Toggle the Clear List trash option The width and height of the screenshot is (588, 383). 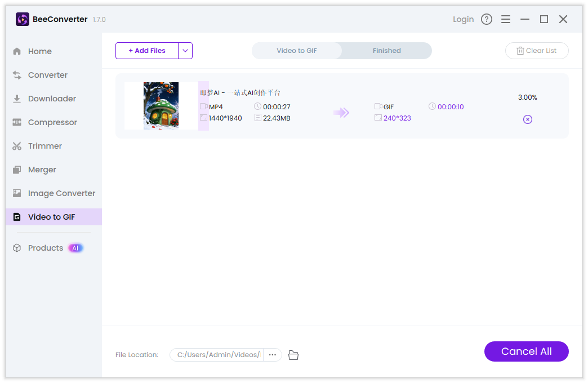536,50
